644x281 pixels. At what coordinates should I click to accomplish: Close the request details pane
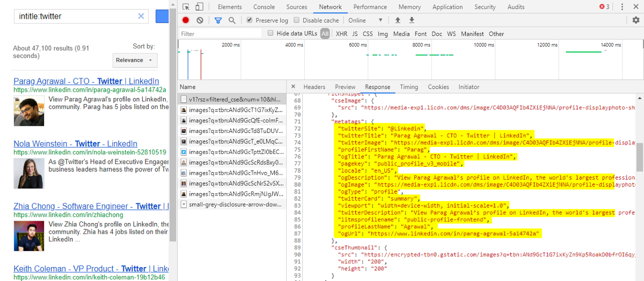[x=293, y=86]
